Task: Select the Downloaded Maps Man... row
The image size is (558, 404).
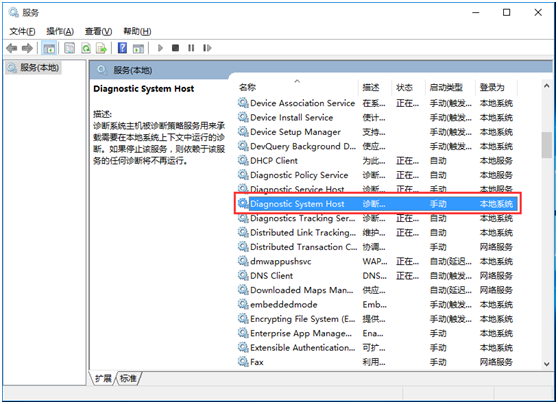Action: 377,290
